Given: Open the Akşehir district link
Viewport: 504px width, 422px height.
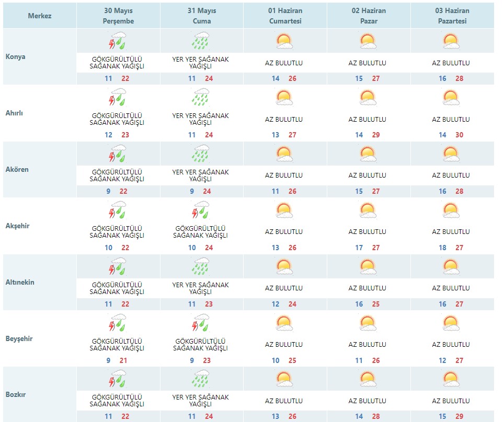Looking at the screenshot, I should [x=17, y=226].
